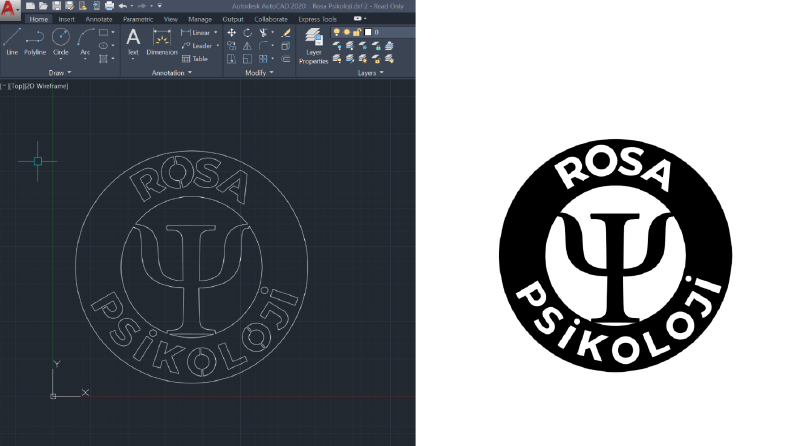Open the Circle options dropdown arrow

tap(61, 59)
